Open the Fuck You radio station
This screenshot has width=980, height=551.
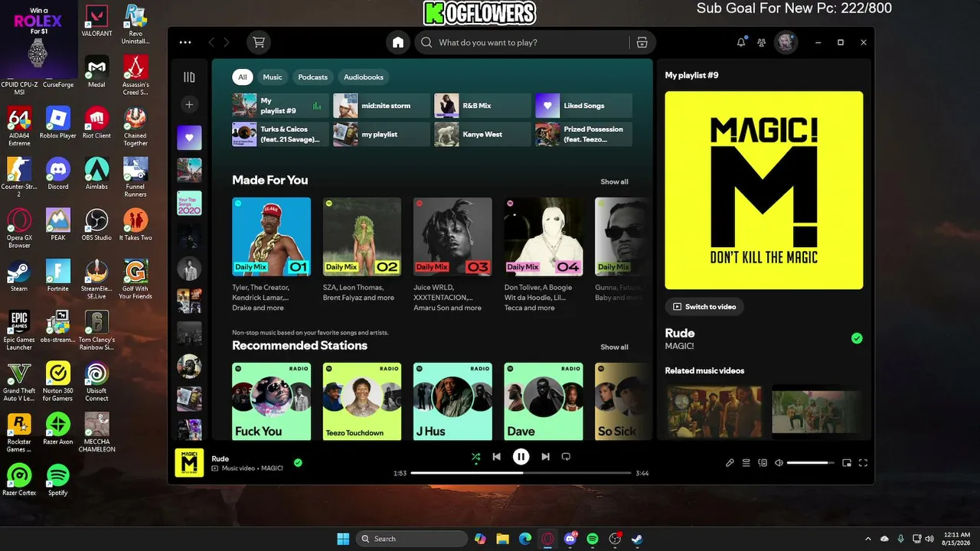click(x=272, y=401)
